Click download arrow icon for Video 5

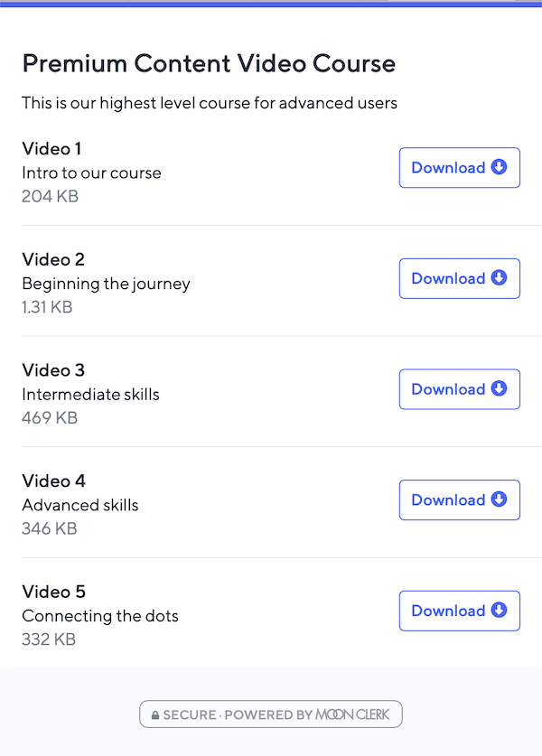[x=499, y=610]
